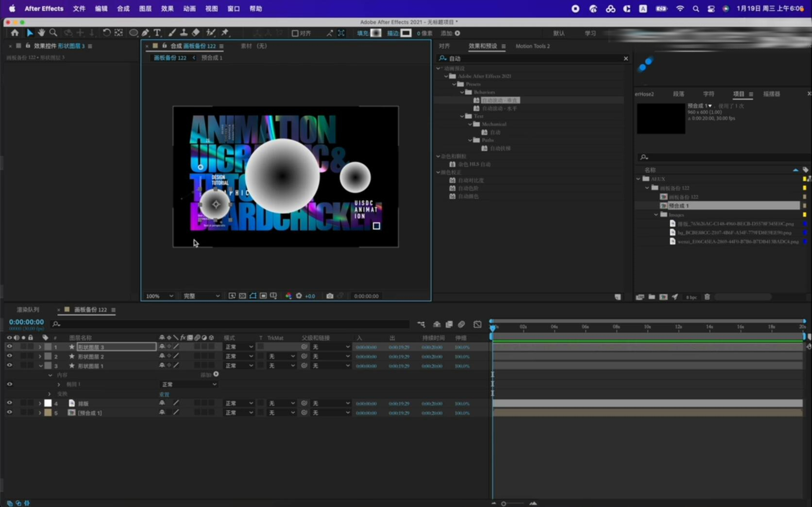Select the Pen tool
The height and width of the screenshot is (507, 812).
click(x=145, y=33)
